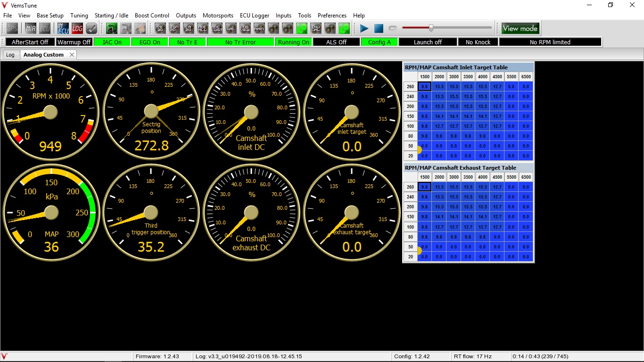Click the green gears icon left of INJ CAL
This screenshot has width=644, height=362.
pyautogui.click(x=302, y=28)
